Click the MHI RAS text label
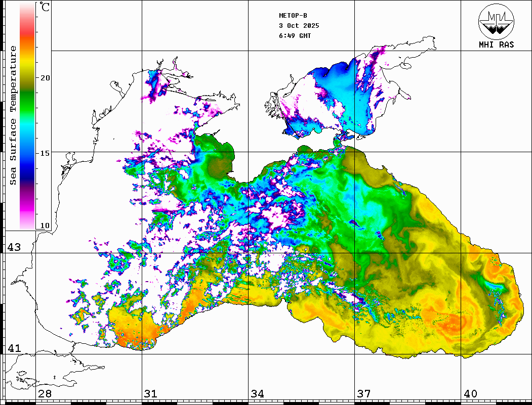This screenshot has height=405, width=532. (x=496, y=44)
